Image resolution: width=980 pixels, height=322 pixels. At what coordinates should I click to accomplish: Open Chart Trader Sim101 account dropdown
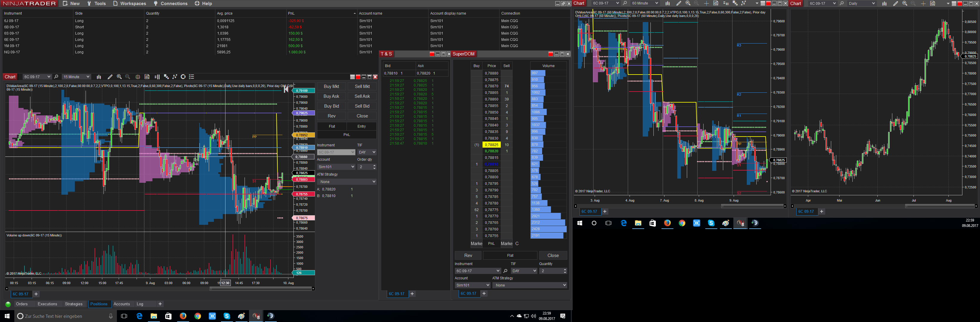click(336, 167)
